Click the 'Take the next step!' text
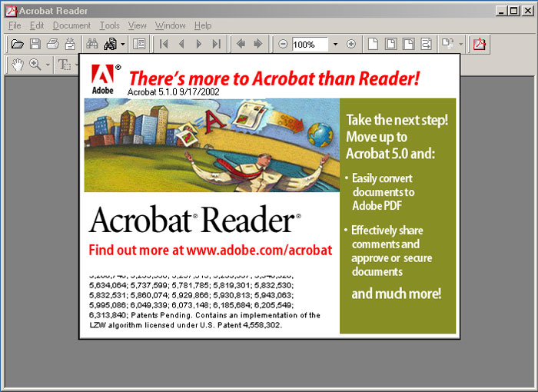The image size is (538, 392). [x=397, y=120]
